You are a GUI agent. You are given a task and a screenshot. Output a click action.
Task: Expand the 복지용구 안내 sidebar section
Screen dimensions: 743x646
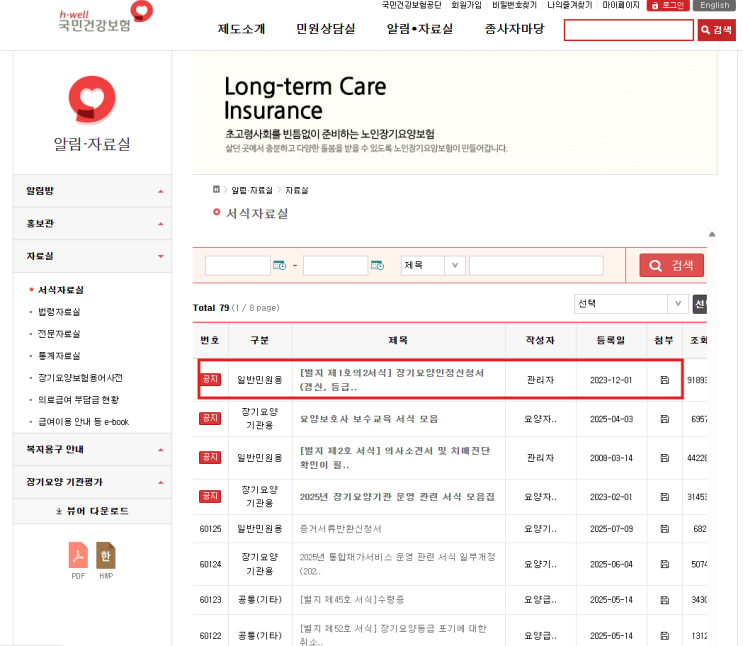pyautogui.click(x=92, y=449)
